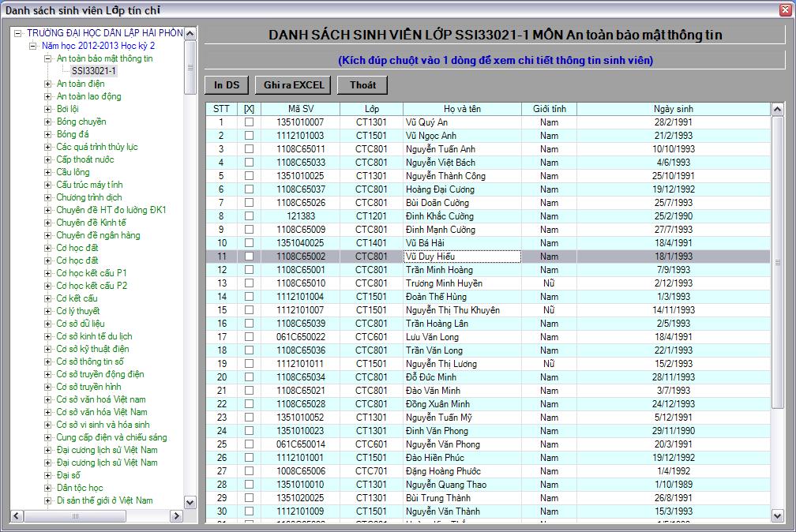The height and width of the screenshot is (532, 796).
Task: Tick the checkbox for Hoàng Đại Cương
Action: coord(249,189)
